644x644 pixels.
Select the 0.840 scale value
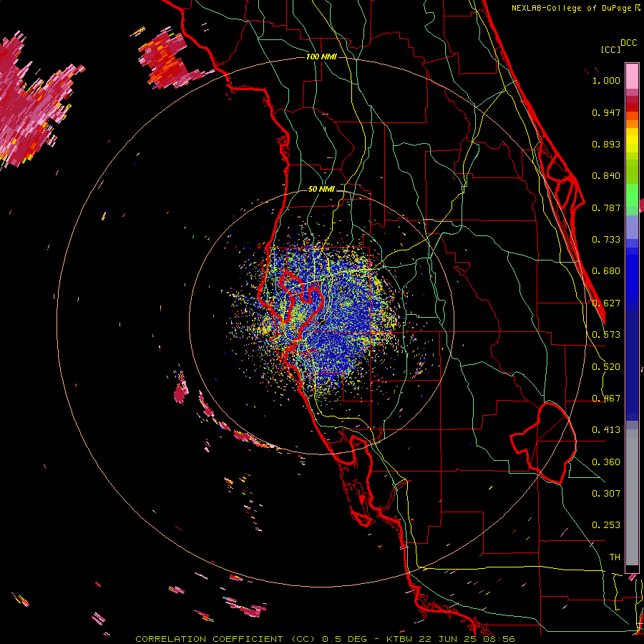606,176
